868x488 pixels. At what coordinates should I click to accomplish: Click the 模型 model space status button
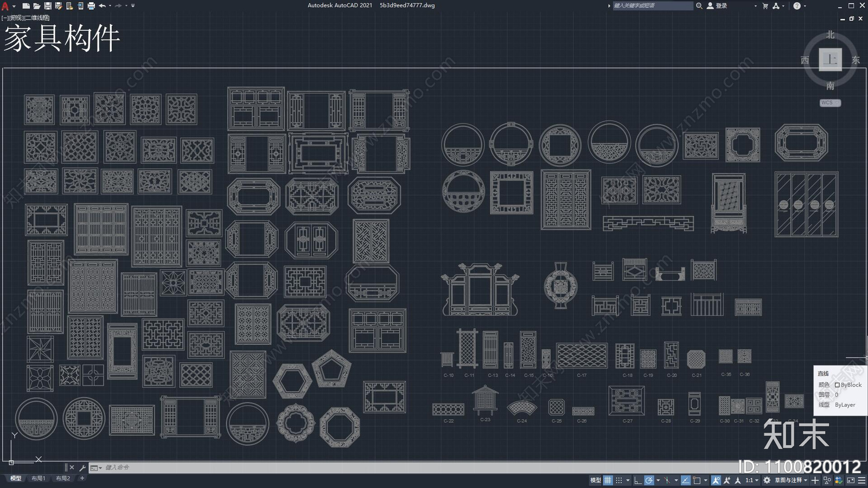[x=596, y=480]
